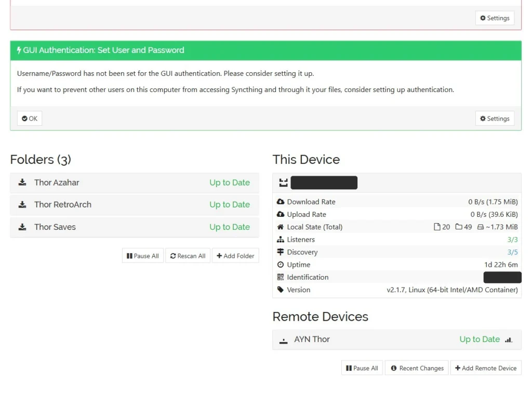Click the Thor Saves folder download icon
Screen dimensions: 532x404
22,227
